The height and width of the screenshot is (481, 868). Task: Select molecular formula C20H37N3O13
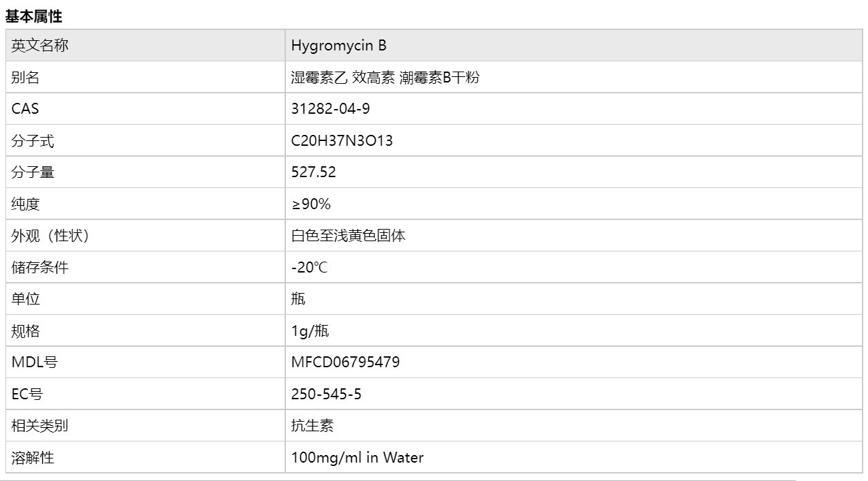point(342,141)
